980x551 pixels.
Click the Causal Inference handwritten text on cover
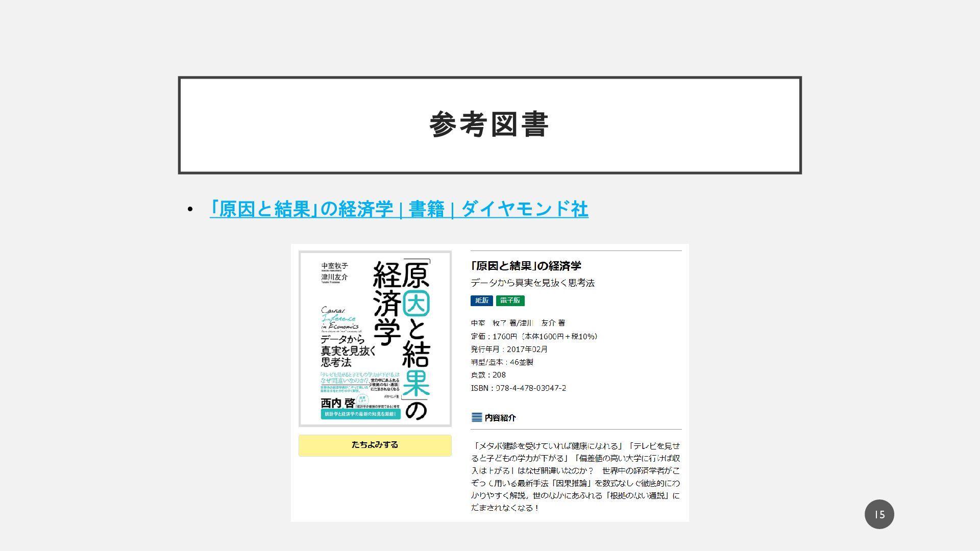tap(339, 318)
